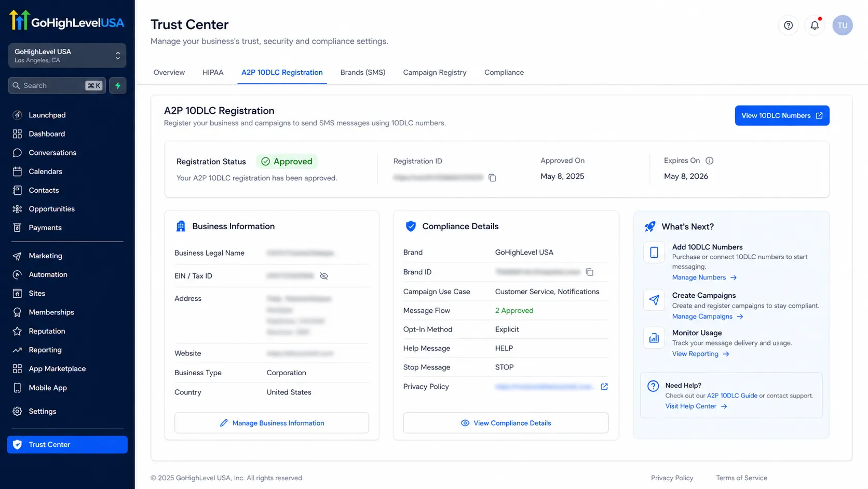Switch to the Compliance tab
Screen dimensions: 868x489
[504, 72]
